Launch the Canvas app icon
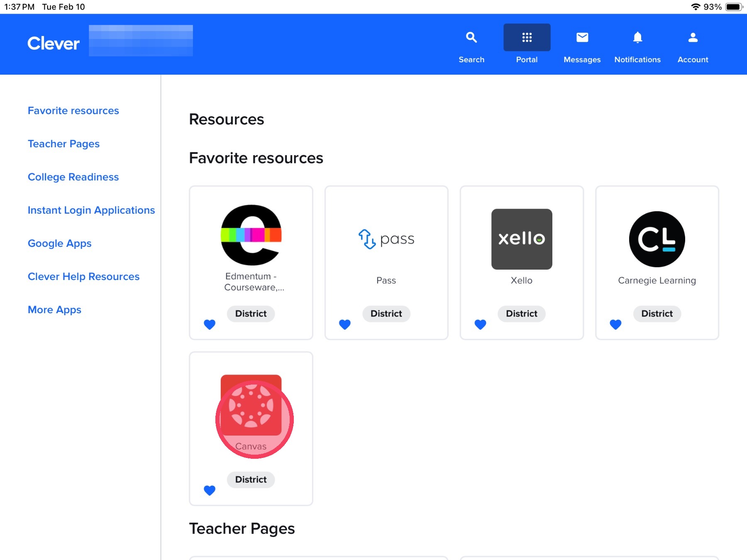 [x=251, y=405]
